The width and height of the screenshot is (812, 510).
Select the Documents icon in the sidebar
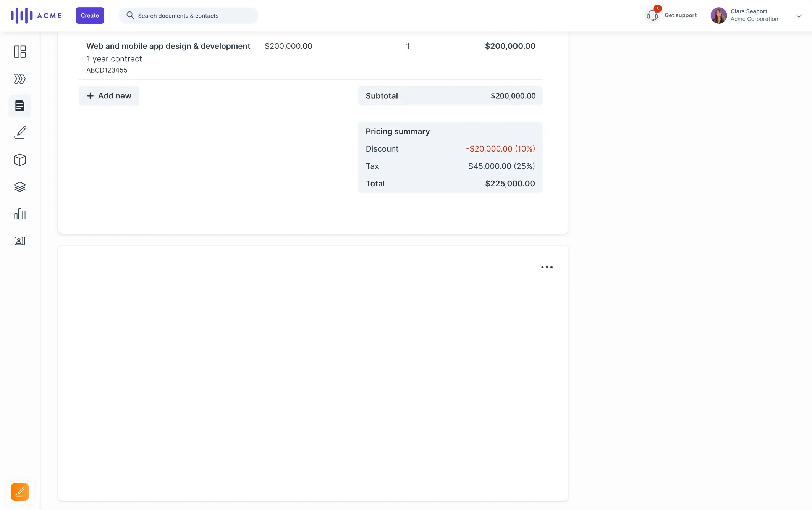[19, 106]
